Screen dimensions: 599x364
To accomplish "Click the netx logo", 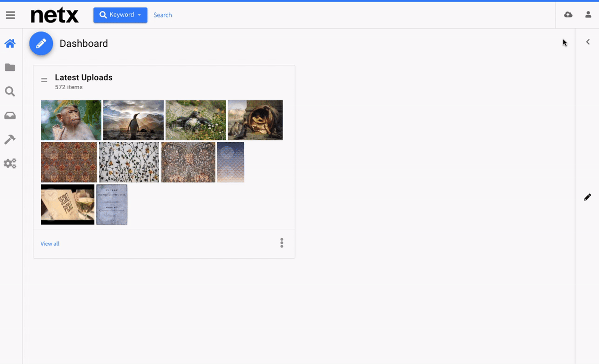I will tap(54, 15).
